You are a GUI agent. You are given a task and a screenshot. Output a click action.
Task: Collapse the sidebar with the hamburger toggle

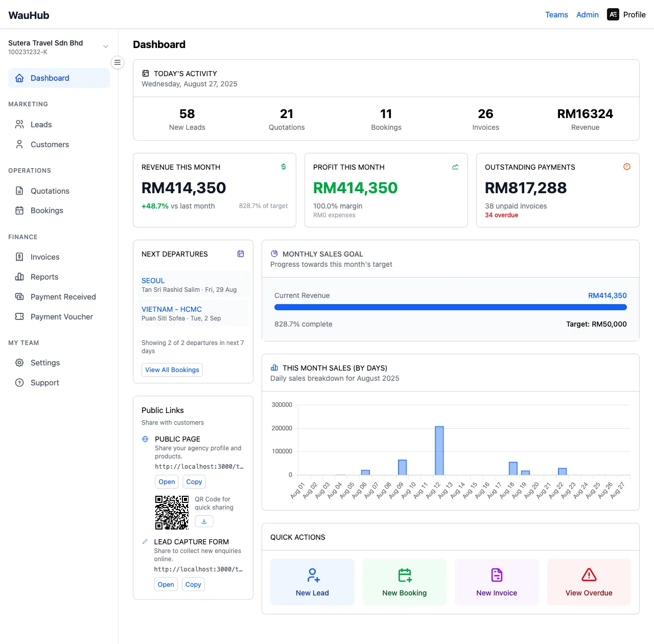(118, 62)
